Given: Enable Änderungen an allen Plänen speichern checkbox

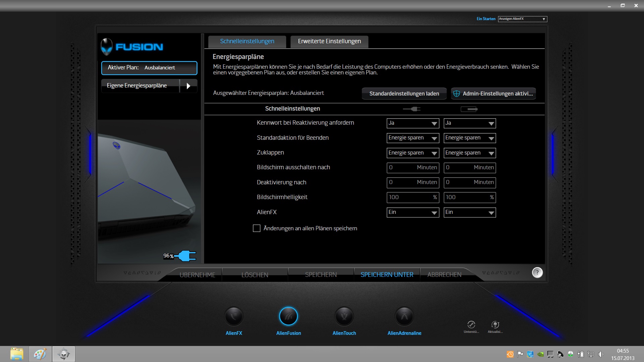Looking at the screenshot, I should tap(257, 228).
